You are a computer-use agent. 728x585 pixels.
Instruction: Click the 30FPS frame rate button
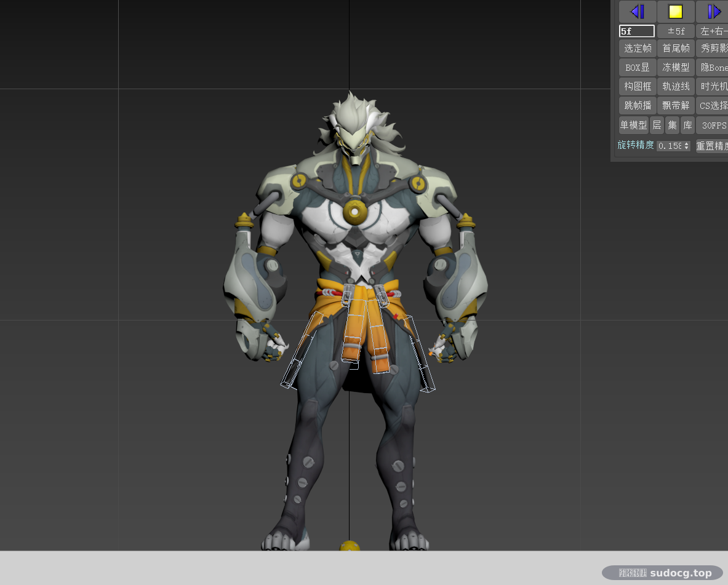[x=712, y=125]
